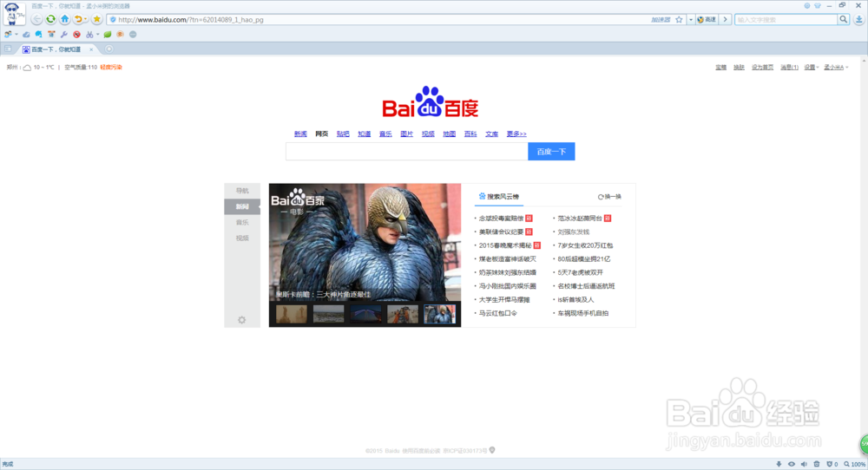The width and height of the screenshot is (868, 470).
Task: Click the gray round more-extensions icon
Action: pos(133,35)
